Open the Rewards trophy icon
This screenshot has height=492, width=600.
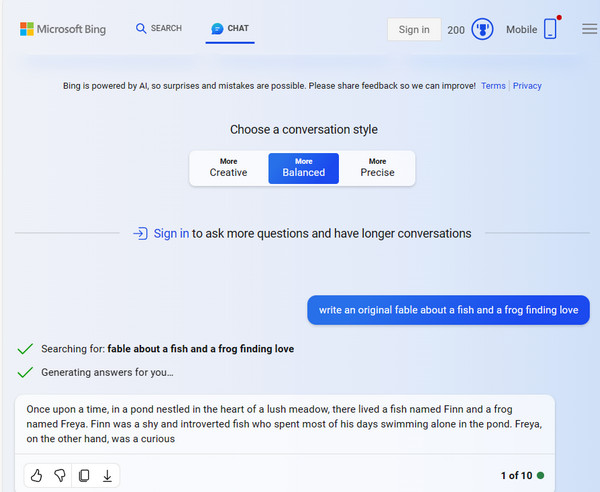482,29
